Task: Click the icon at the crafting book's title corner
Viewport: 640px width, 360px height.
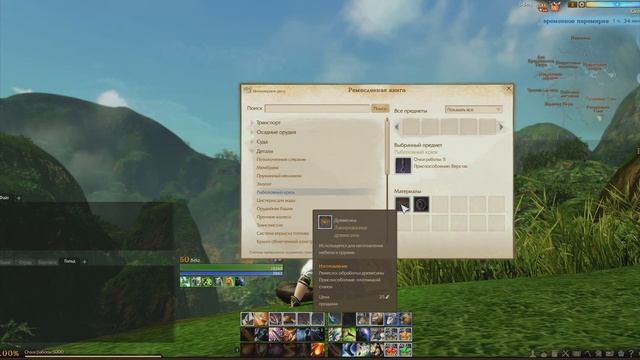Action: click(247, 90)
